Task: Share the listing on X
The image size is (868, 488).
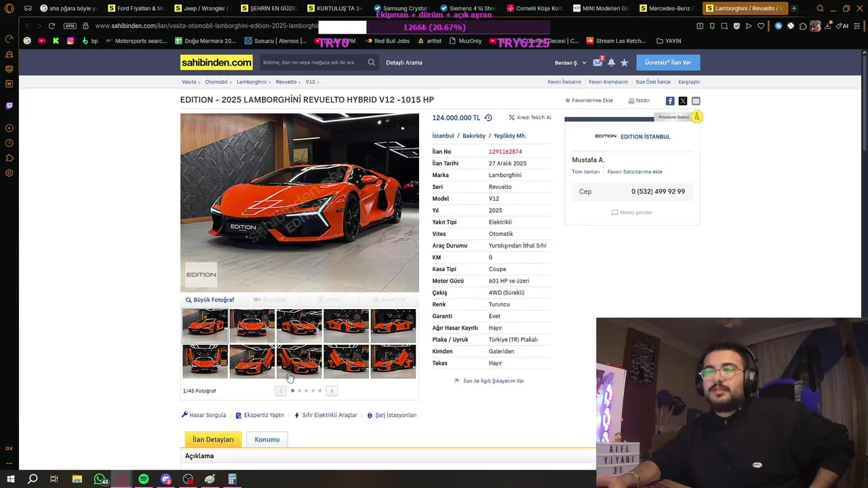Action: (x=683, y=101)
